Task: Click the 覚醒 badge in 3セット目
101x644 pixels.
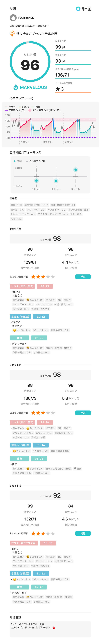Action: [x=83, y=534]
